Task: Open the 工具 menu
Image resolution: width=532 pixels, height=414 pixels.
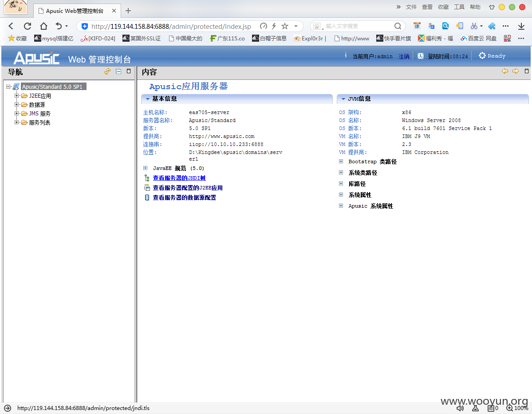Action: pos(459,7)
